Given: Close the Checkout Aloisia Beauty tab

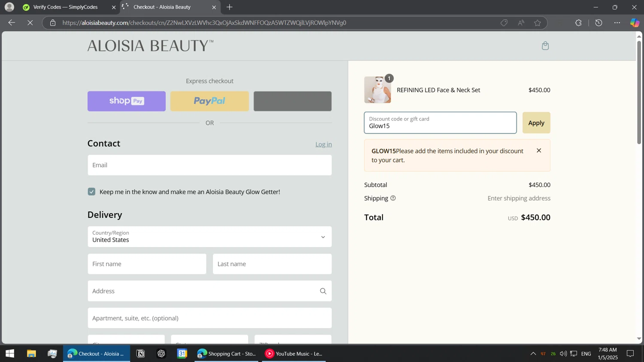Looking at the screenshot, I should (214, 7).
